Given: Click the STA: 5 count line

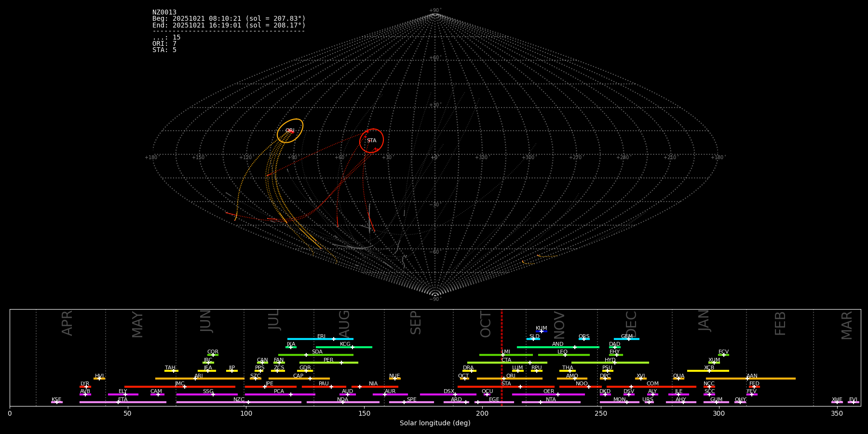Looking at the screenshot, I should tap(164, 50).
